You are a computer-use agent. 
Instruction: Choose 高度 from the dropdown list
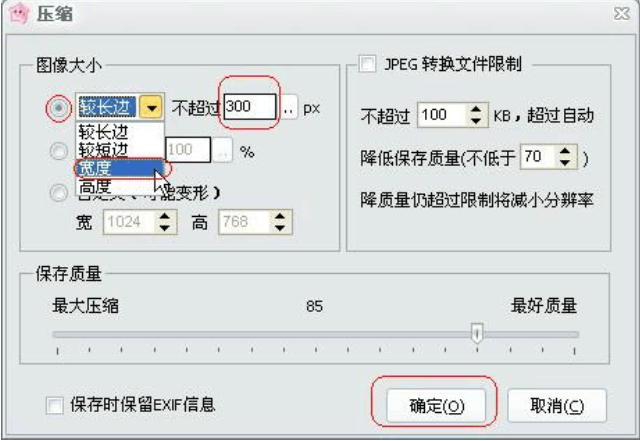coord(119,186)
